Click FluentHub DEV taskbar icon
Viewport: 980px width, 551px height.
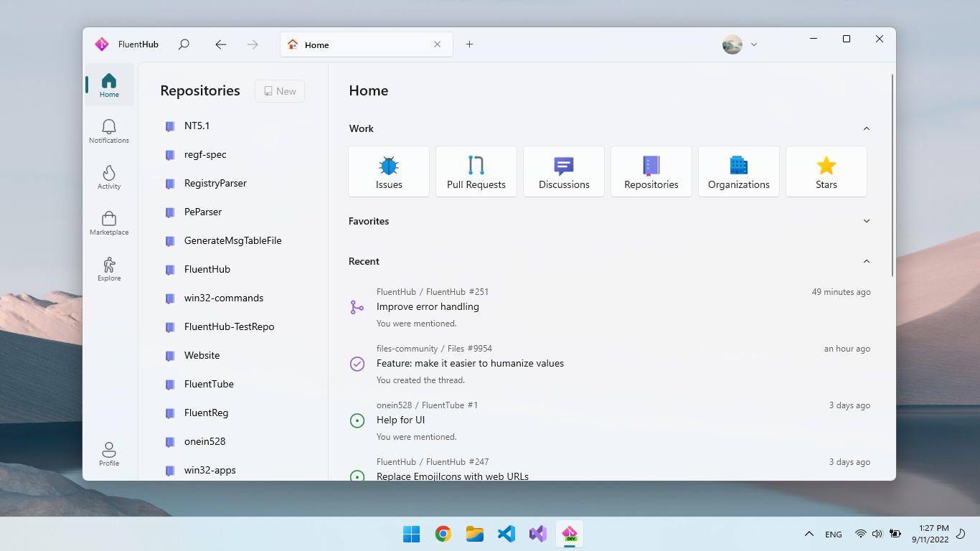pyautogui.click(x=570, y=534)
